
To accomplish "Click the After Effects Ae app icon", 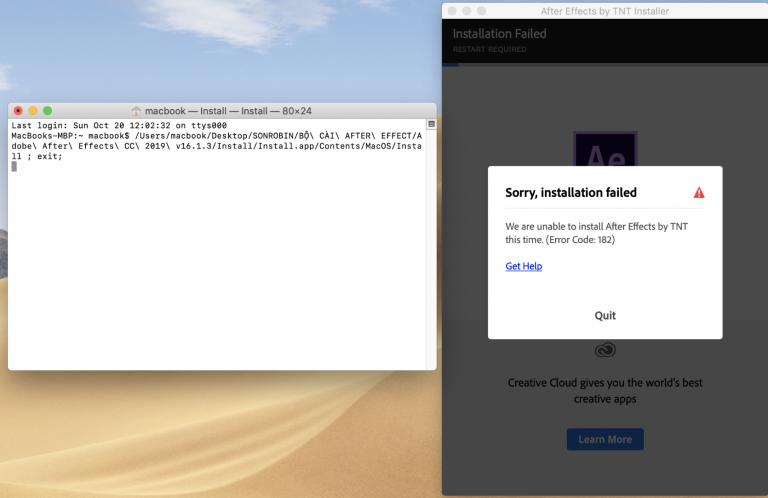I will click(605, 149).
